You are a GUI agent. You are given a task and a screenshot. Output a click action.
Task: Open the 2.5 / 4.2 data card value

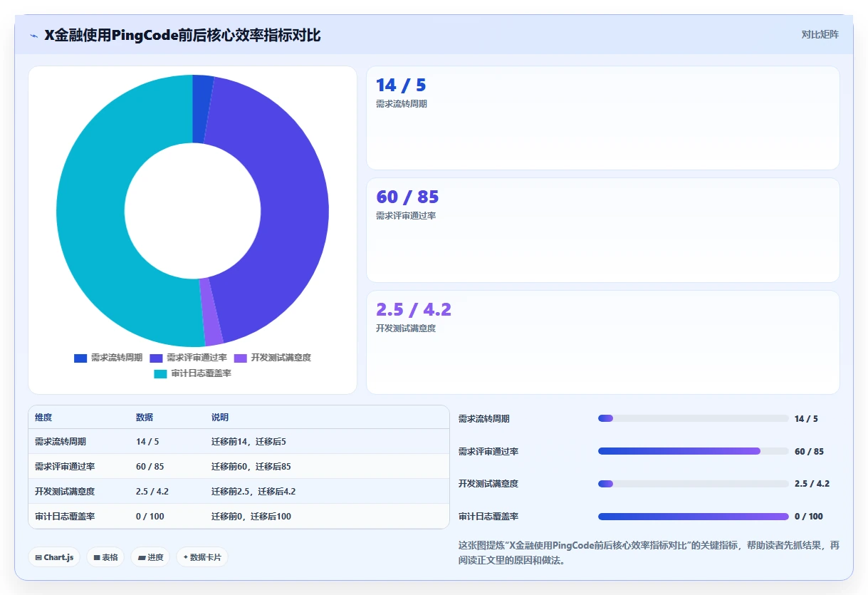tap(414, 309)
